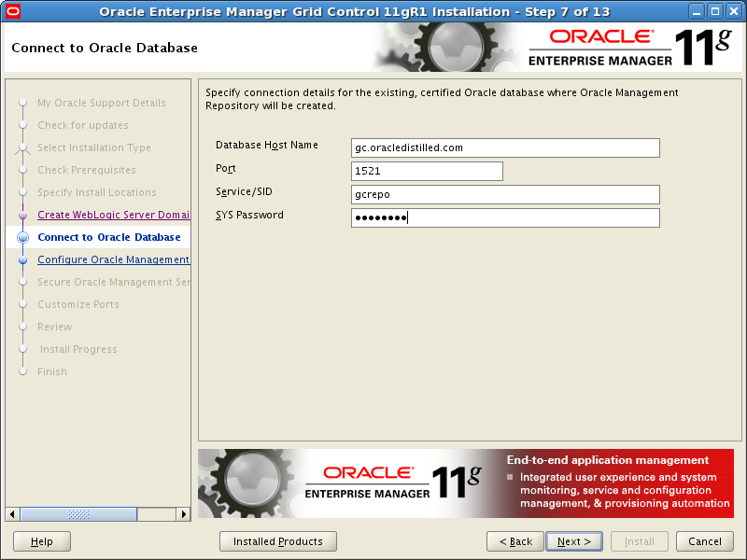Click the step bullet beside Create WebLogic Server Domain
This screenshot has width=747, height=560.
(22, 216)
